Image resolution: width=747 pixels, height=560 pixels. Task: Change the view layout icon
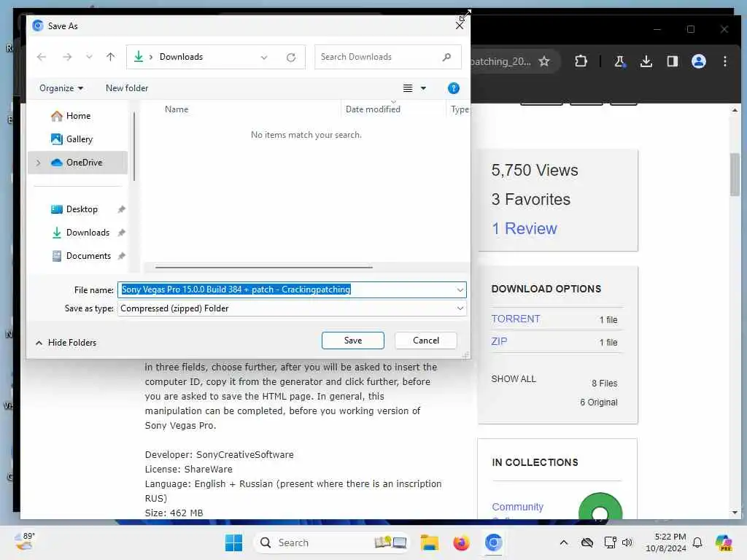tap(408, 88)
